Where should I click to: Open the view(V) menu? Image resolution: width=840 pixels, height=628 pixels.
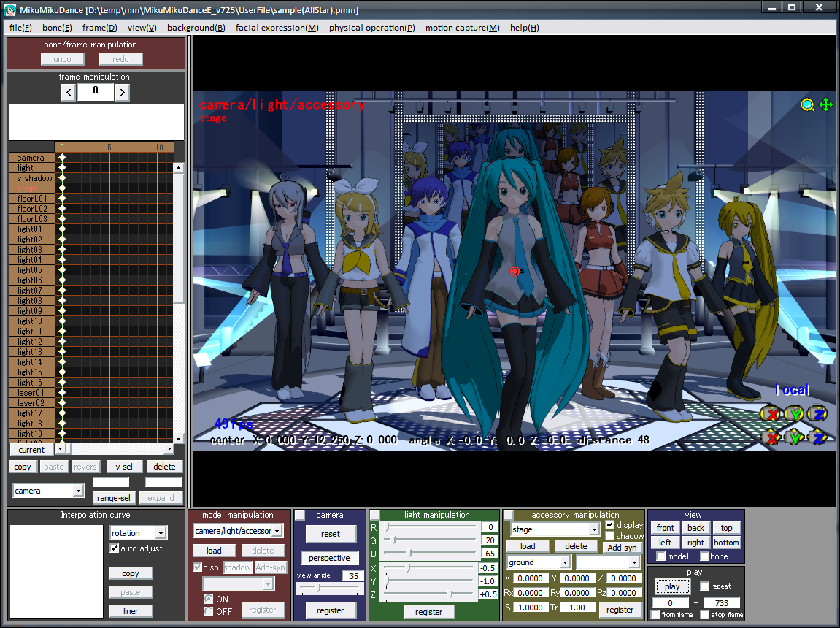point(142,28)
